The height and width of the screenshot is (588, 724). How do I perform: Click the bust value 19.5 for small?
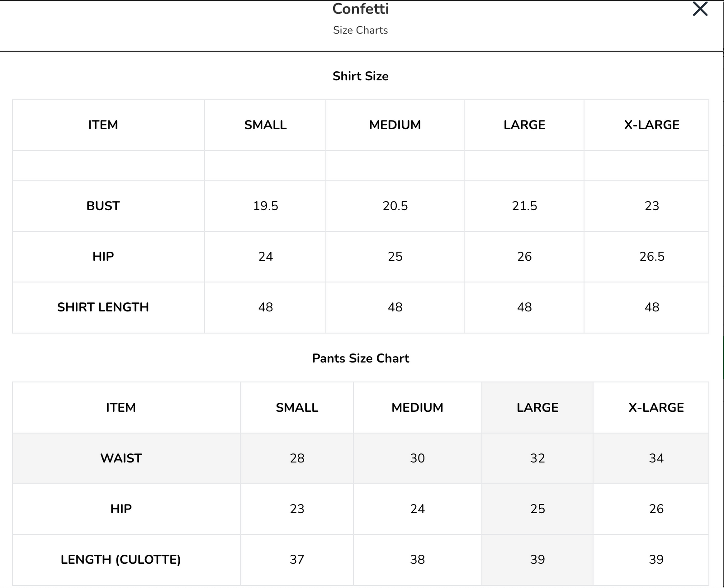click(x=266, y=206)
